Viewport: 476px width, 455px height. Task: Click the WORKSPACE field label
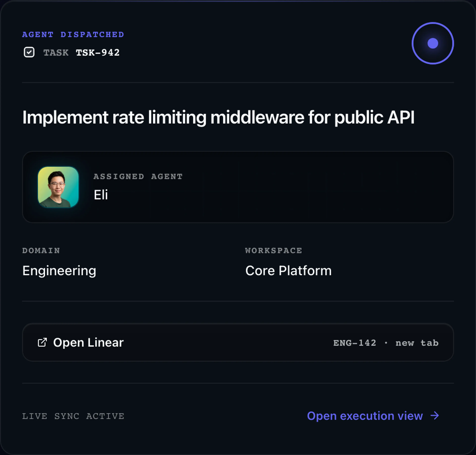[x=274, y=250]
